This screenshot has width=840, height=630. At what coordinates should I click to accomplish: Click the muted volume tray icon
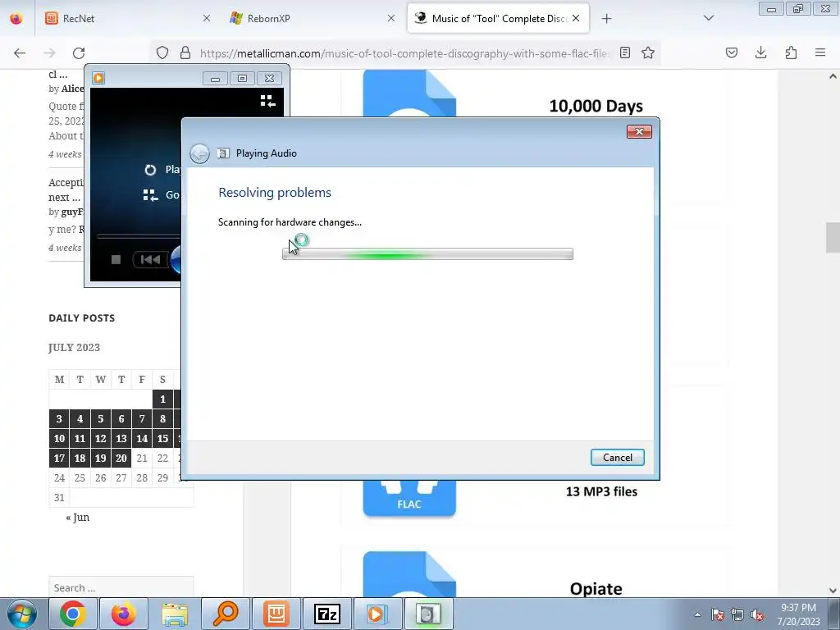pos(757,615)
